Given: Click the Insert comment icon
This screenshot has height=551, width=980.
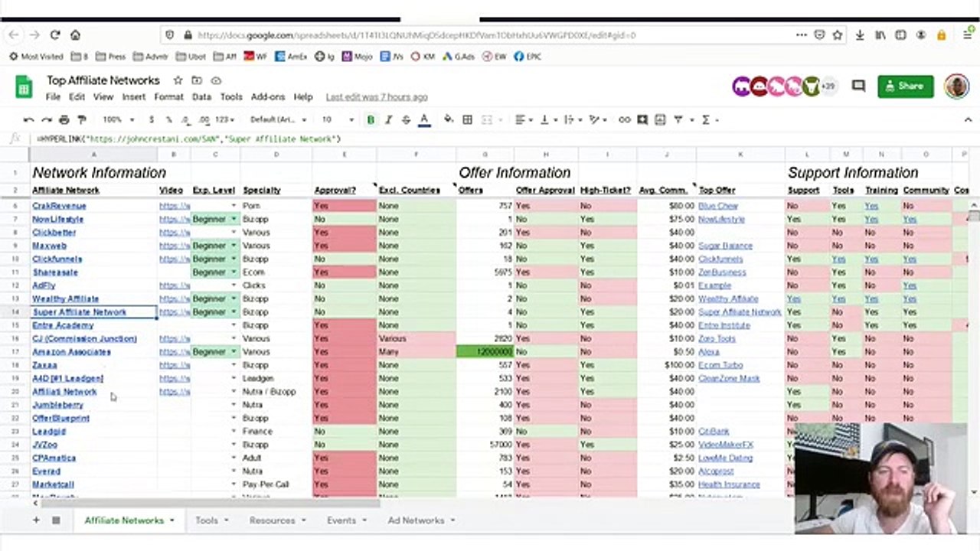Looking at the screenshot, I should [x=642, y=119].
